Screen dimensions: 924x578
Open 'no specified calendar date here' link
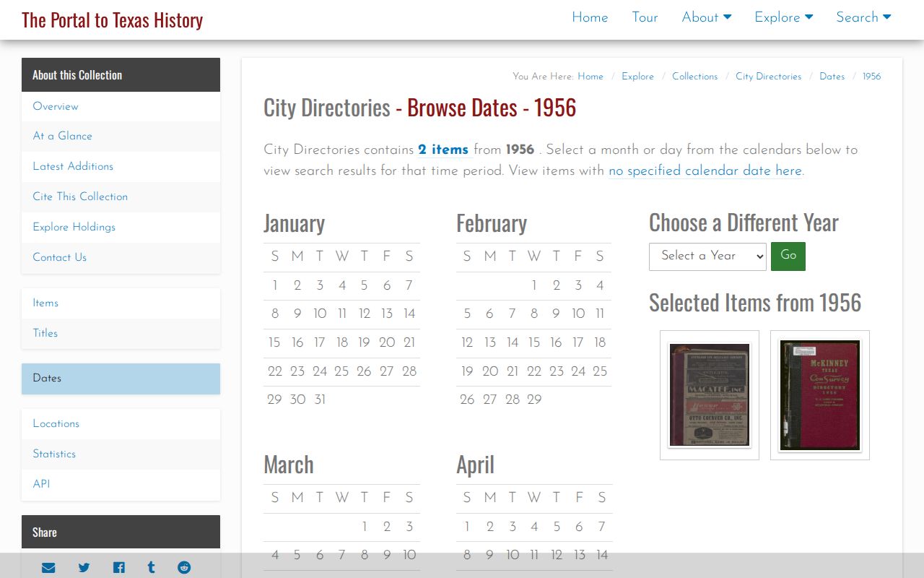(705, 171)
